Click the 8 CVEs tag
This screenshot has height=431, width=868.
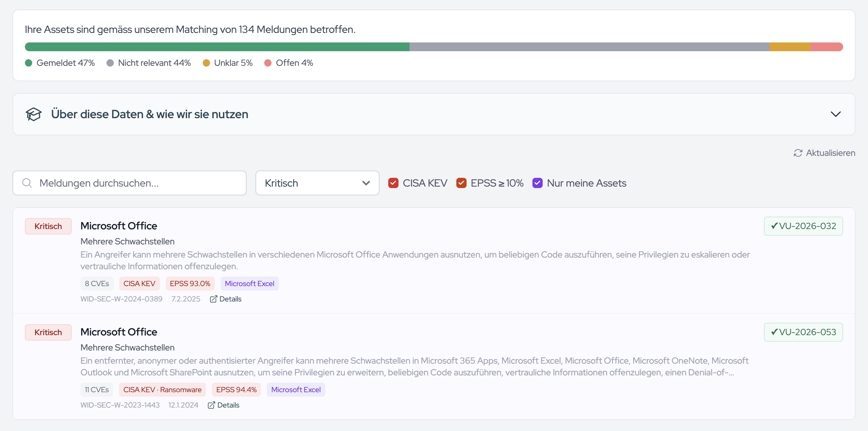[97, 284]
